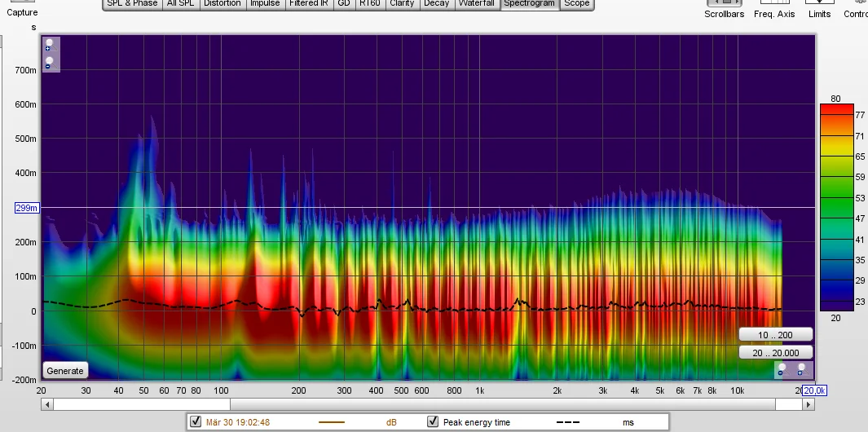Zoom out horizontally using bottom-right minus magnifier
Screen dimensions: 868x432
pyautogui.click(x=782, y=369)
